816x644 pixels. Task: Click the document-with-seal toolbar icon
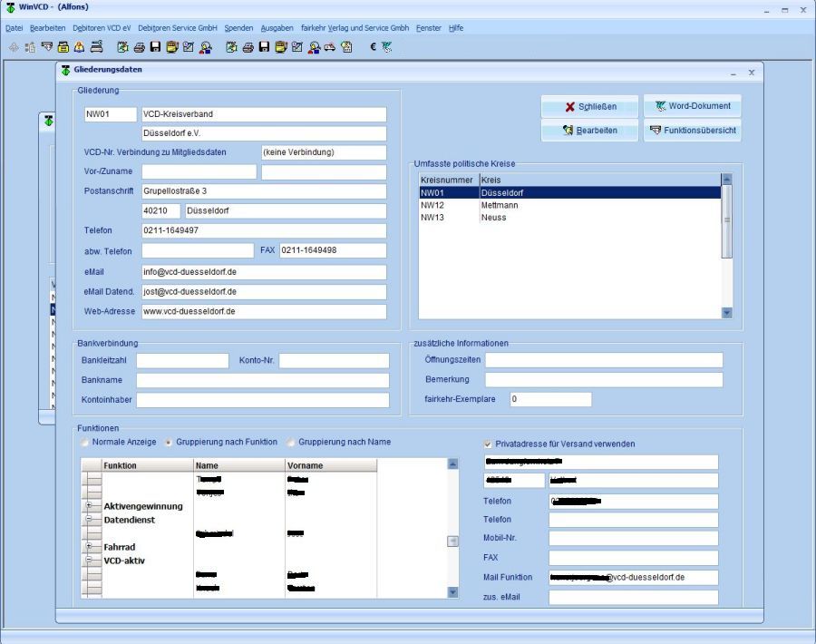tap(346, 47)
